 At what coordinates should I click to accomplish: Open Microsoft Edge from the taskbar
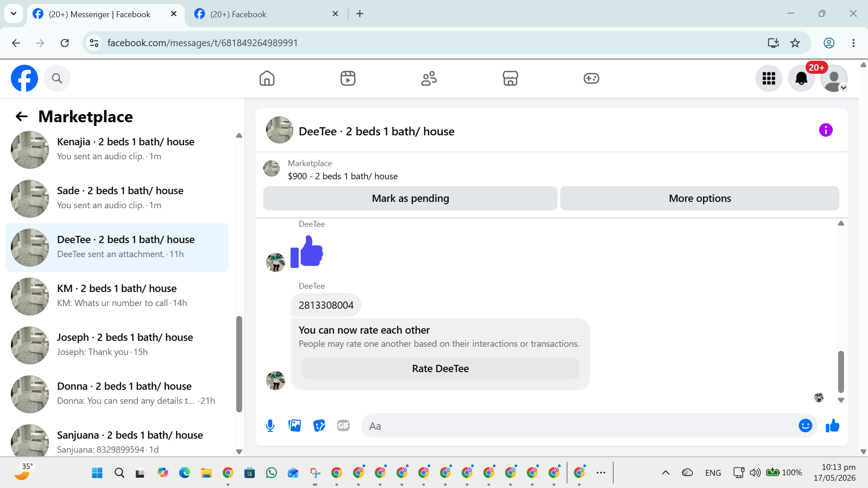(x=185, y=473)
